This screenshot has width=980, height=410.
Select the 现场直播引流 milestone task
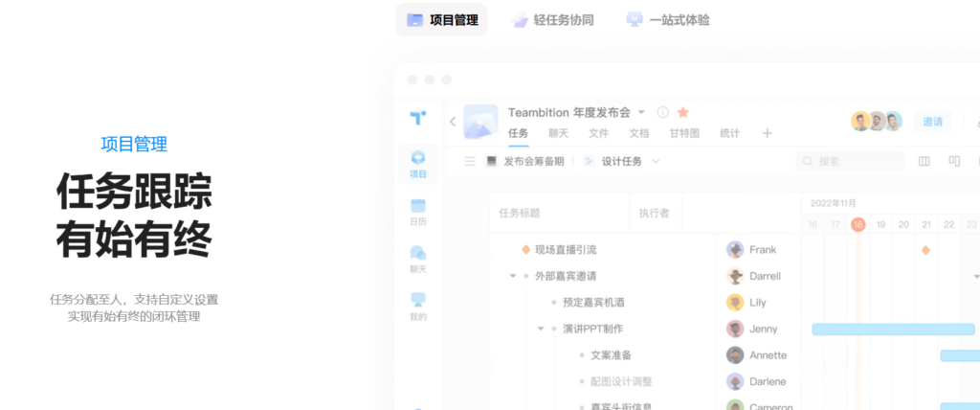click(x=566, y=250)
